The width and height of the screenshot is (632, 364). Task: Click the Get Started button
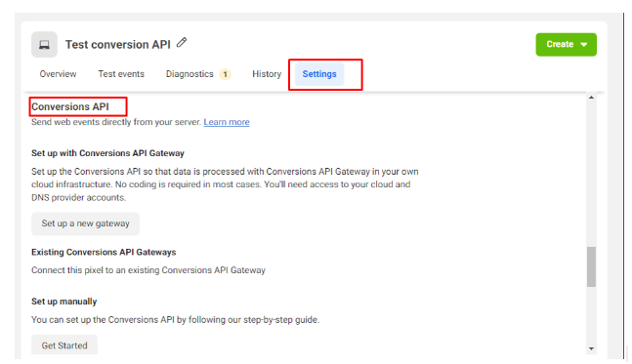pyautogui.click(x=64, y=345)
